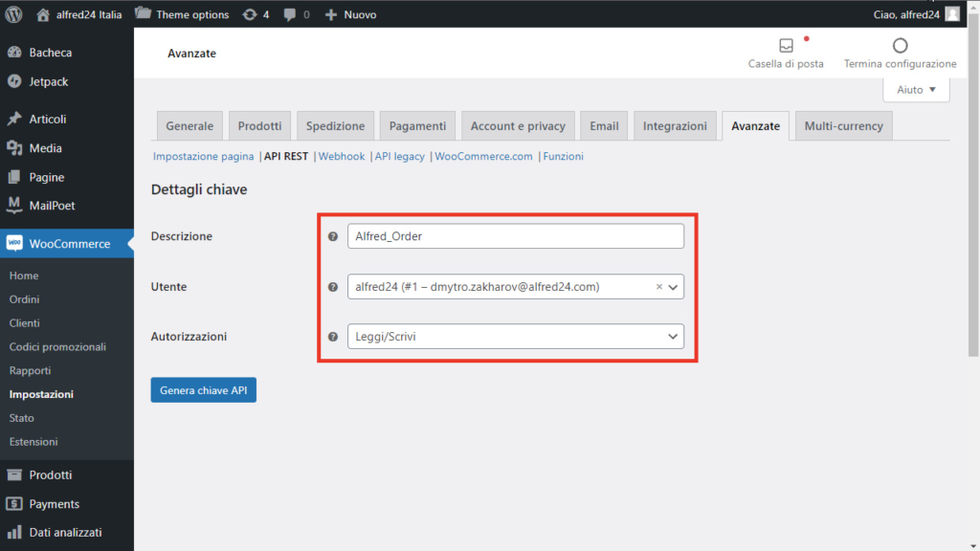This screenshot has width=980, height=551.
Task: Switch to the Account e privacy tab
Action: (518, 126)
